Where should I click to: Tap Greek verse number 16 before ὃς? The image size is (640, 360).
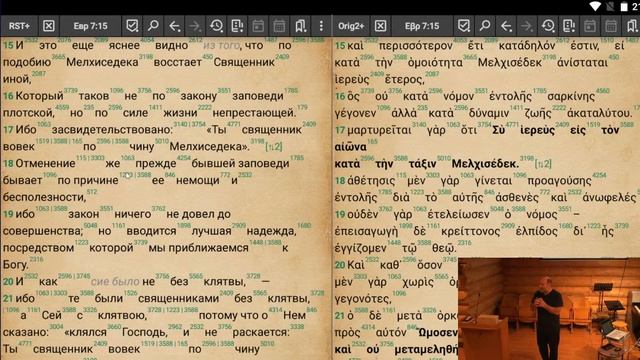[x=340, y=96]
